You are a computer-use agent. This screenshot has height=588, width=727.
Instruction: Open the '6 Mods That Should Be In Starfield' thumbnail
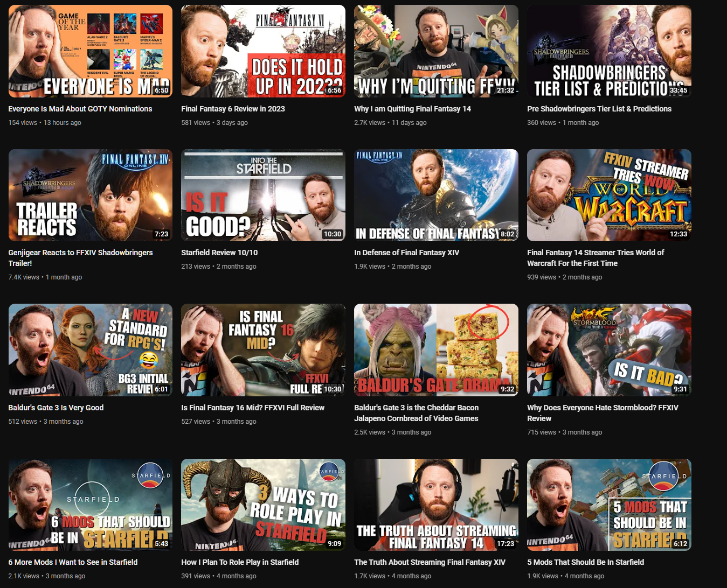coord(91,505)
